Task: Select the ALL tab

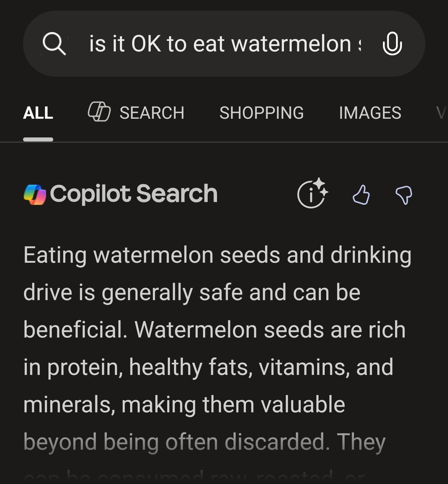Action: [x=38, y=113]
